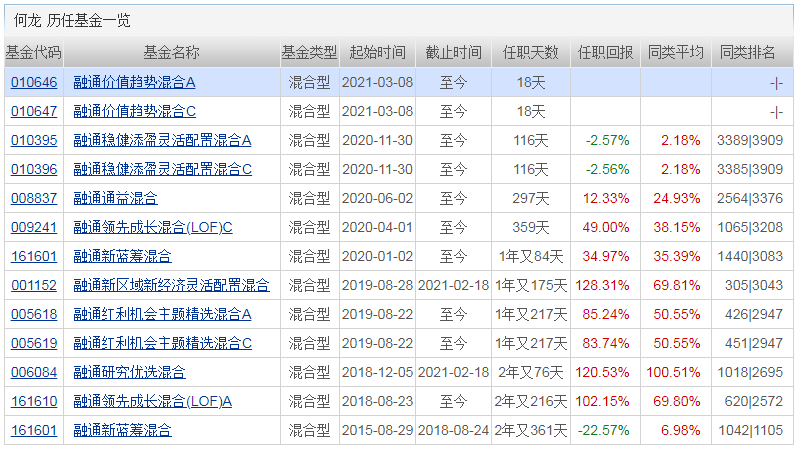Open 融通领先成长混合(LOF)C fund link
The image size is (798, 449).
[153, 227]
